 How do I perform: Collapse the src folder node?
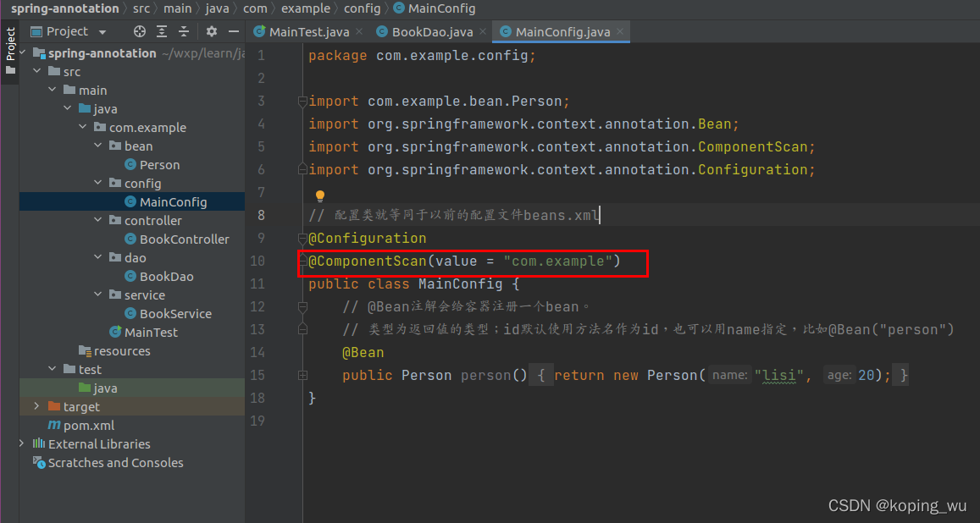pyautogui.click(x=37, y=71)
